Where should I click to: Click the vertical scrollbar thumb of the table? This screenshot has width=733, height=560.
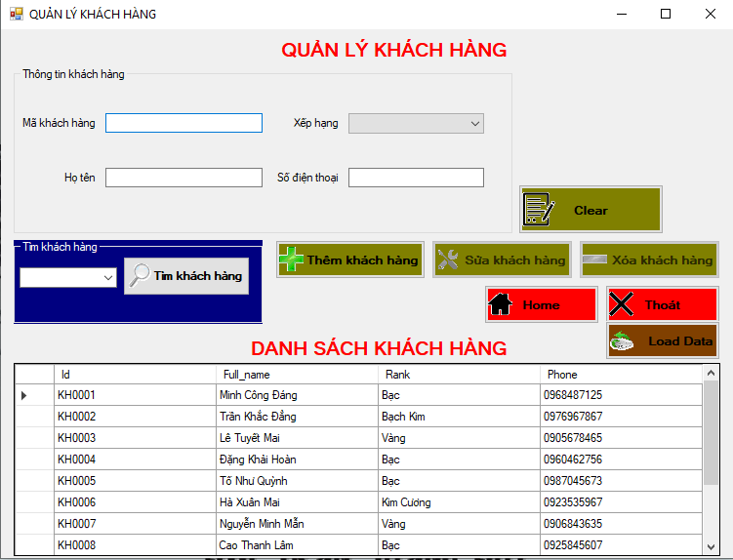(711, 433)
